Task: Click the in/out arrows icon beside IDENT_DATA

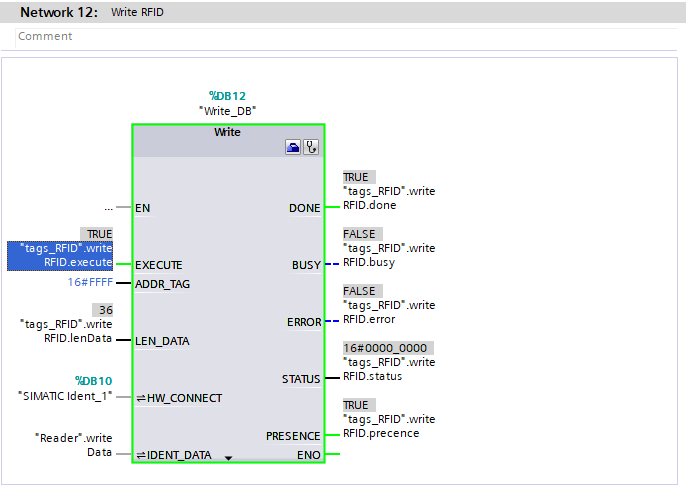Action: click(141, 455)
